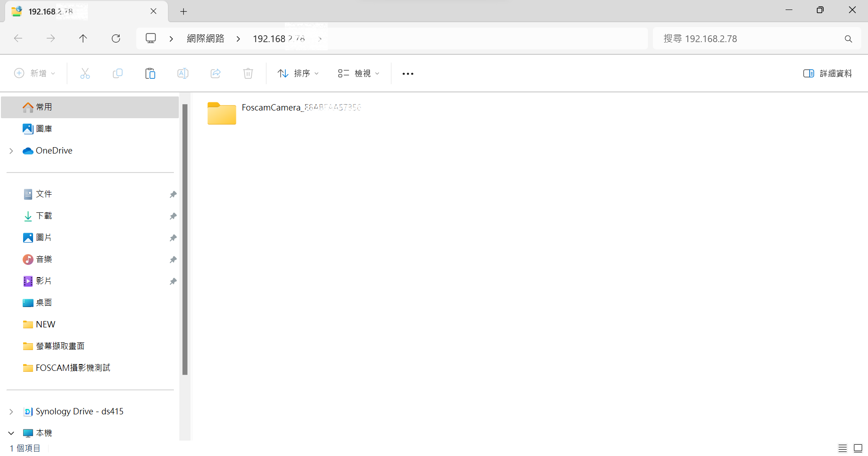Click the pin icon next to 文件
The height and width of the screenshot is (456, 868).
(x=173, y=194)
